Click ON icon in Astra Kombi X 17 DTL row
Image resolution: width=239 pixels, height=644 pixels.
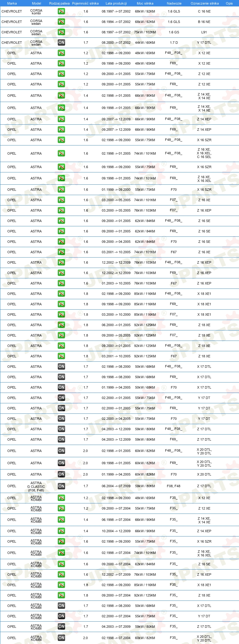tap(61, 606)
